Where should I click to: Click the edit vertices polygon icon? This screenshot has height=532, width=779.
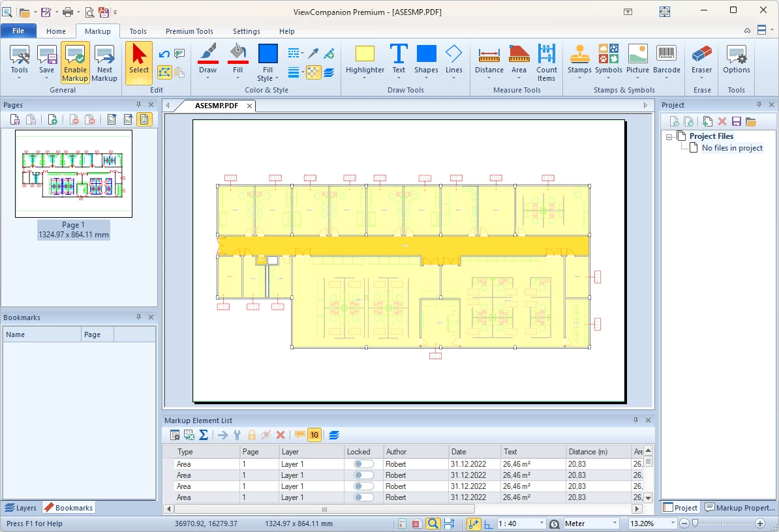164,72
